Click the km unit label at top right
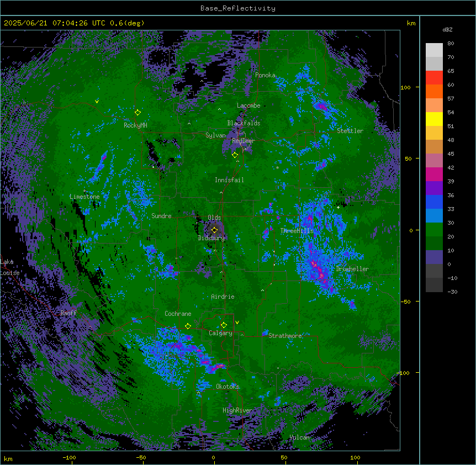 [411, 23]
